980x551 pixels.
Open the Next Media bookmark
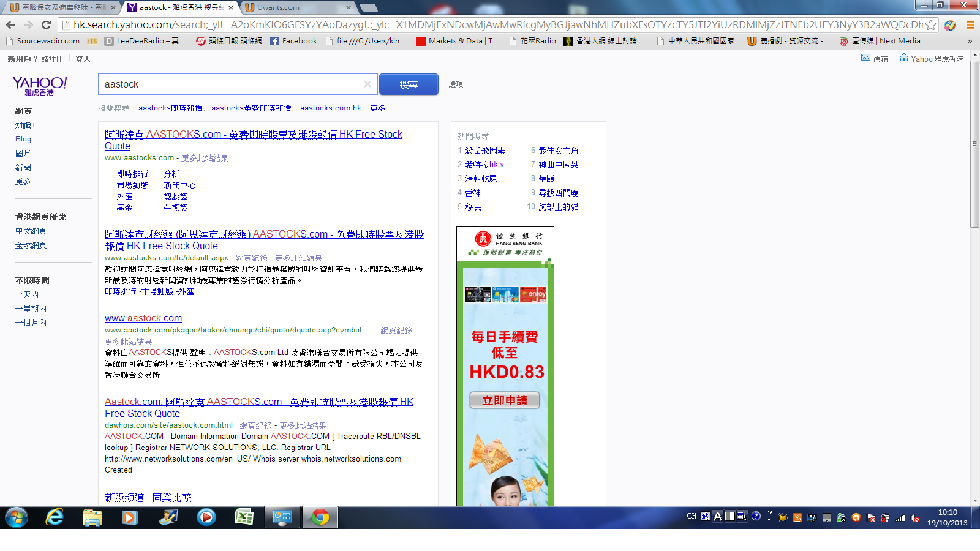click(880, 41)
